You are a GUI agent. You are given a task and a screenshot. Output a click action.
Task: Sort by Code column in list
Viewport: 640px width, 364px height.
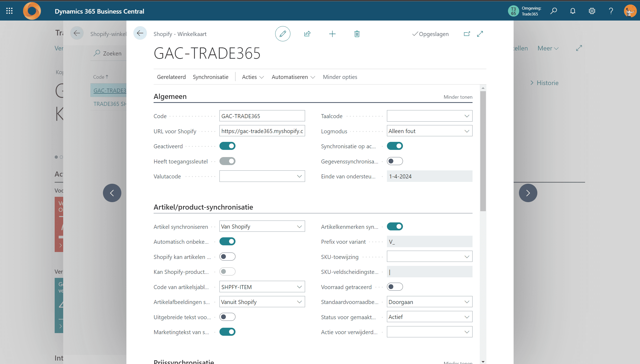click(x=101, y=77)
